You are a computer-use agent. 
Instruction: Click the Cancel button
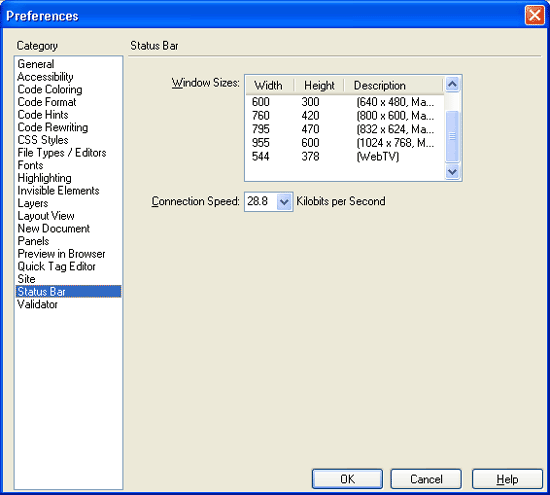[426, 479]
